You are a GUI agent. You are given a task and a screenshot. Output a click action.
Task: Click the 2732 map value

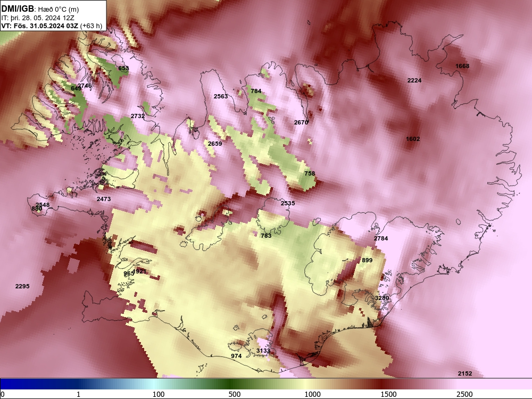(138, 116)
